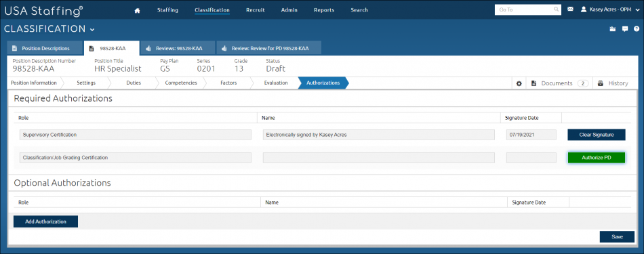Click thumbs-up icon on Reviews: 98528-KAA tab
The width and height of the screenshot is (644, 254).
pyautogui.click(x=148, y=48)
